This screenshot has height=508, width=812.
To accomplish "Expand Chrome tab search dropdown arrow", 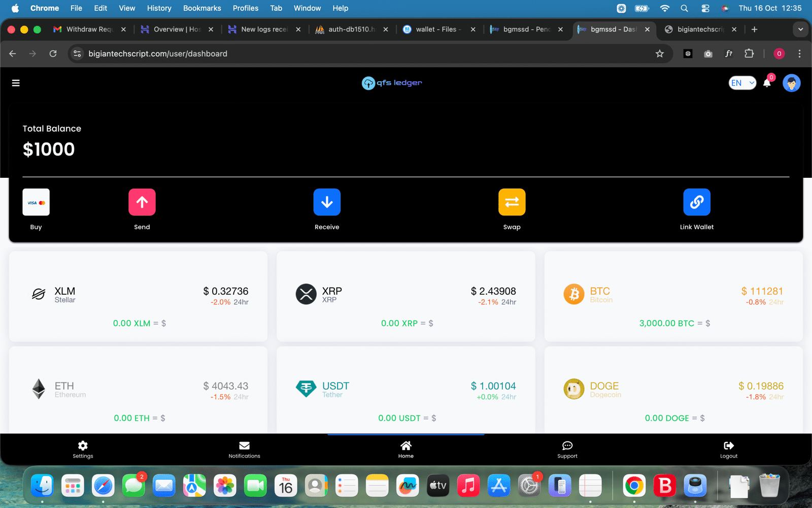I will pos(800,29).
